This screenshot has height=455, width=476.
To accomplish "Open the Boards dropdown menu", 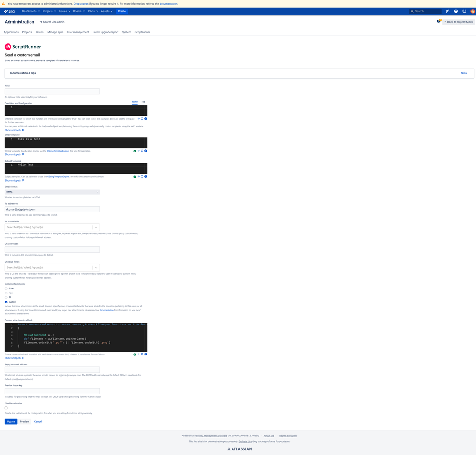I will click(79, 11).
